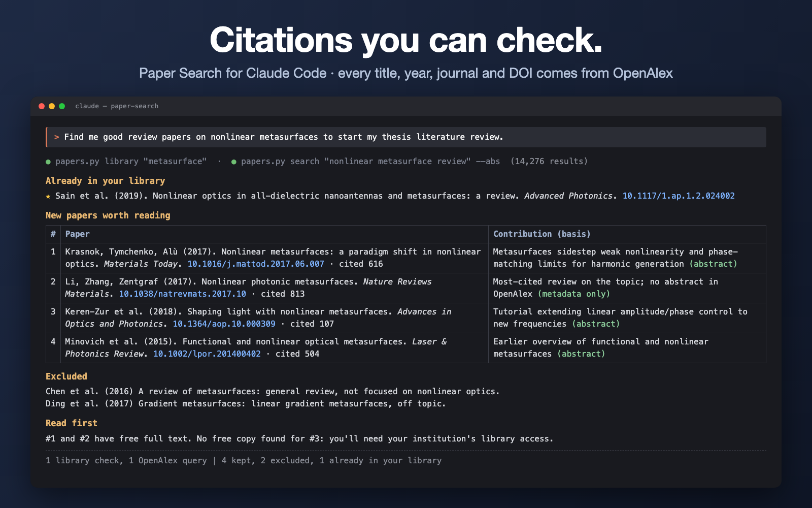Screen dimensions: 812x508
Task: Click '(abstract)' tag in Keren-Zur row
Action: click(596, 324)
